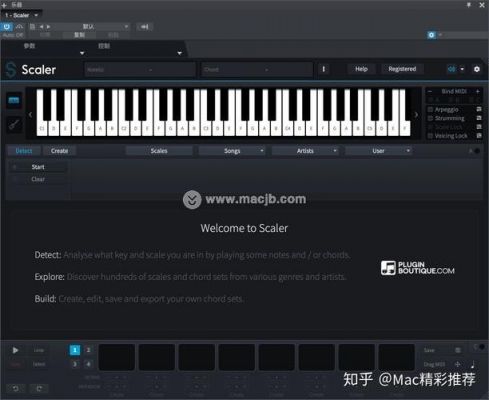Click the first empty chord slot
Screen dimensions: 489x400
(x=117, y=357)
